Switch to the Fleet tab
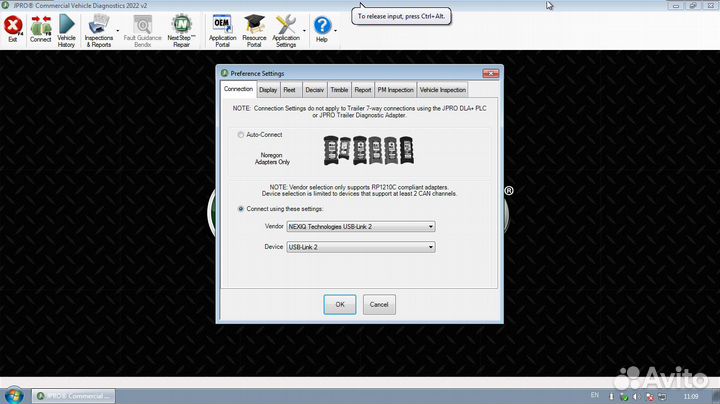 (x=289, y=90)
